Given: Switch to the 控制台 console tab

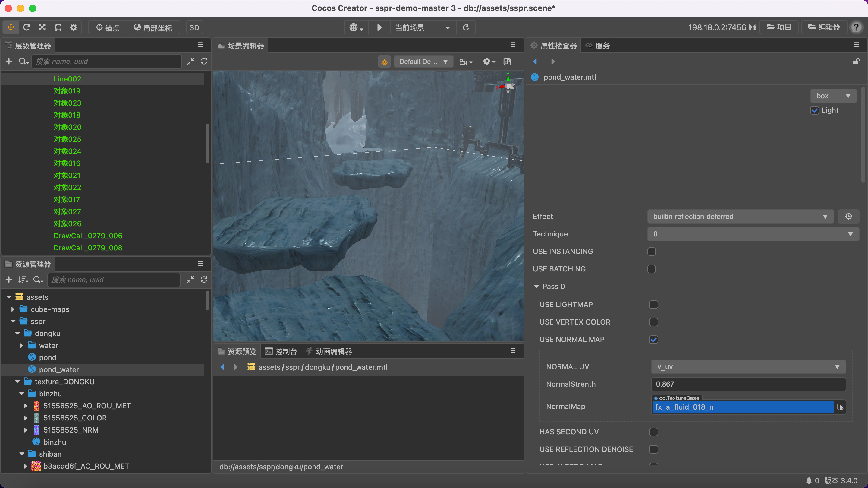Looking at the screenshot, I should 281,351.
